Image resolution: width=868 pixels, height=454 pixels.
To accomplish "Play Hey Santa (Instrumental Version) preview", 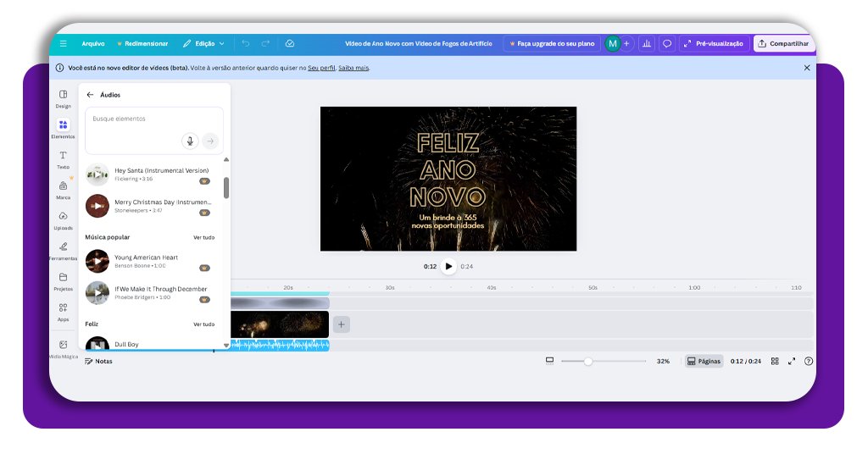I will [97, 174].
